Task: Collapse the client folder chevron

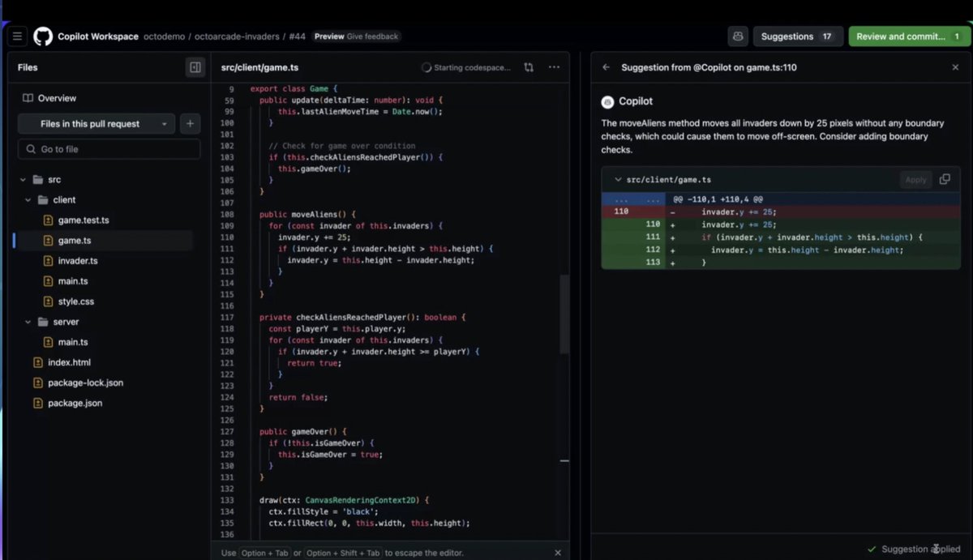Action: pos(28,200)
